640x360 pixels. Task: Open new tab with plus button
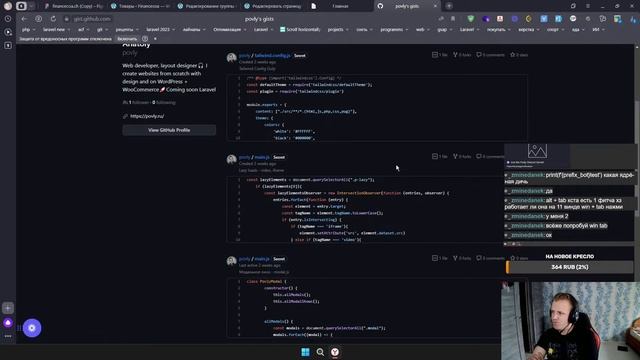coord(449,6)
